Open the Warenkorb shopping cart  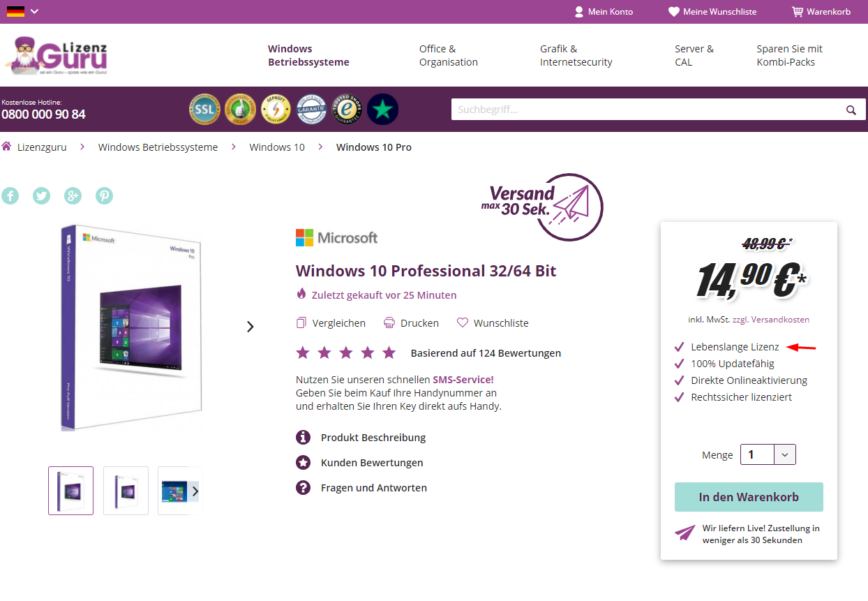821,12
